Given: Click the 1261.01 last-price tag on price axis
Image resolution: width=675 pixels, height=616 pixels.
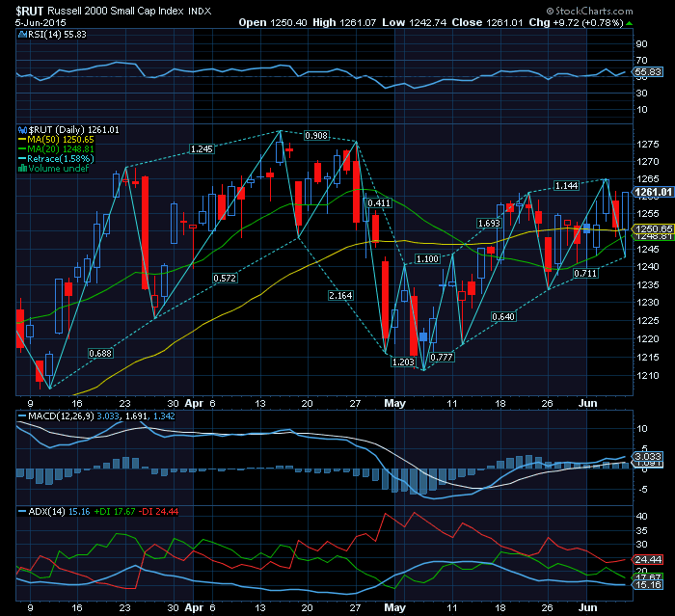Looking at the screenshot, I should (x=653, y=192).
